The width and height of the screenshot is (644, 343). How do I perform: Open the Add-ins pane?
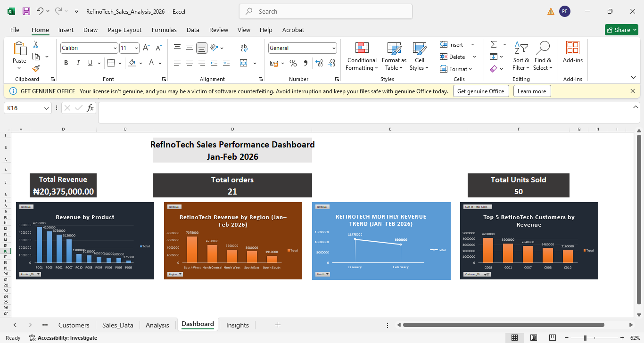[573, 52]
